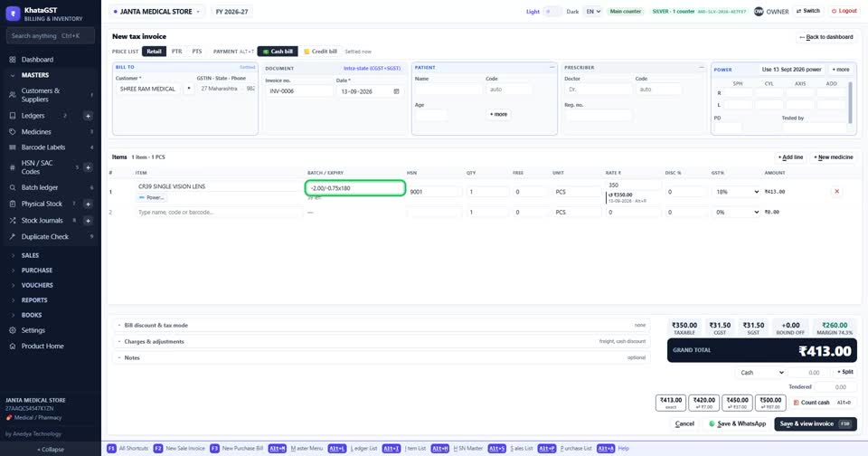Click Back to dashboard button
Image resolution: width=868 pixels, height=456 pixels.
[826, 37]
